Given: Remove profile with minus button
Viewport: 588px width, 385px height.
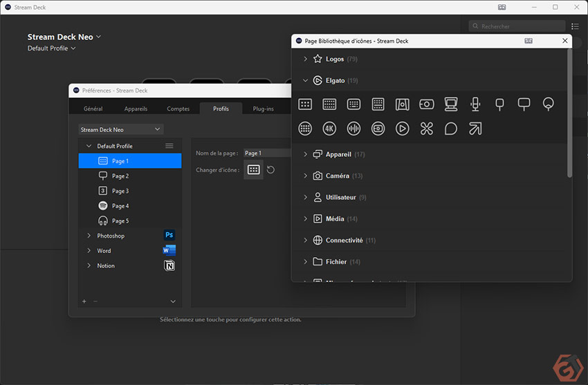Looking at the screenshot, I should [95, 301].
